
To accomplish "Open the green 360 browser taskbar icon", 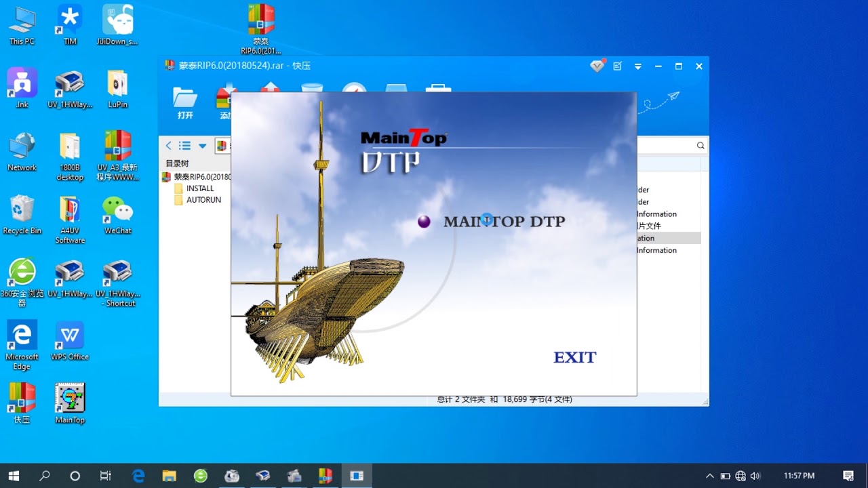I will click(201, 476).
